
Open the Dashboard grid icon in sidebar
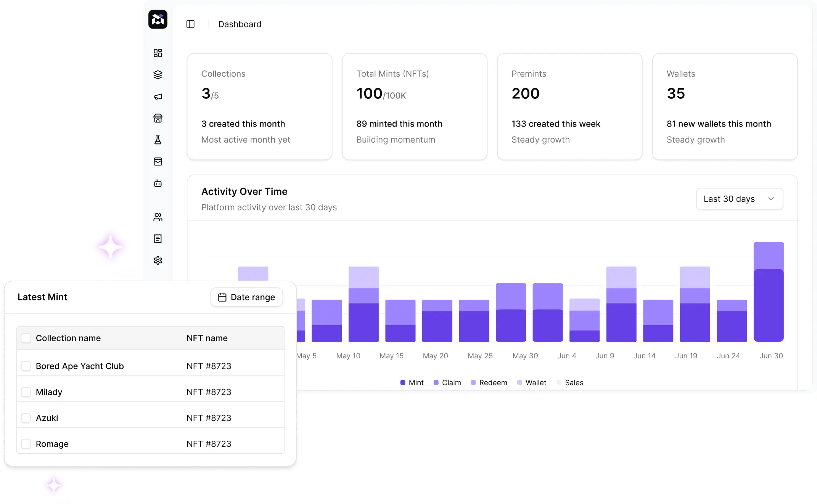[158, 53]
